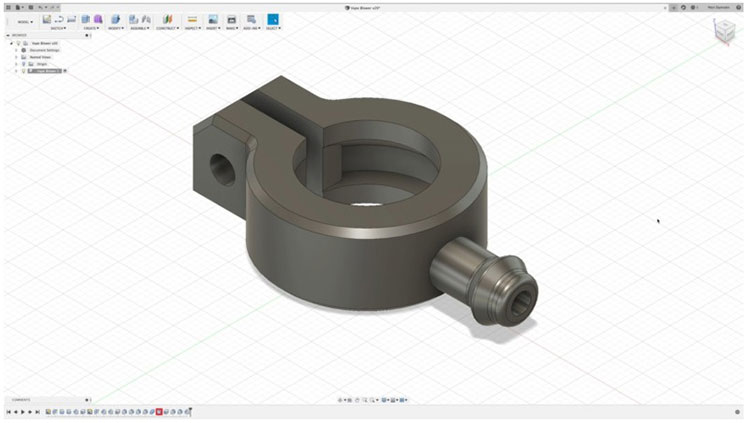Open the File menu dropdown
The width and height of the screenshot is (750, 423).
(x=19, y=7)
